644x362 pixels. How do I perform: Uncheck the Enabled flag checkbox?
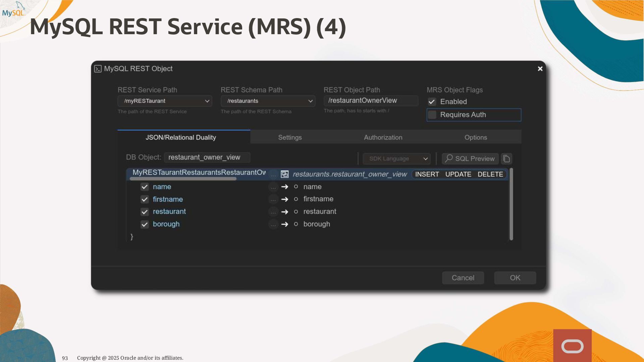click(x=432, y=102)
